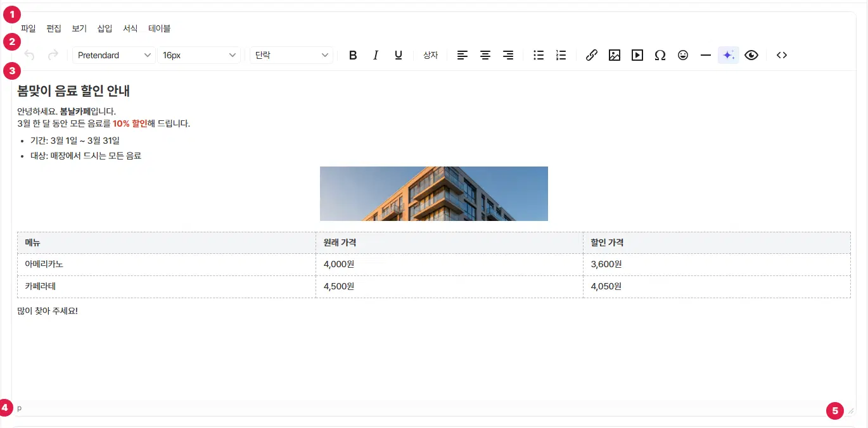This screenshot has width=868, height=428.
Task: Align text to the left
Action: click(463, 55)
